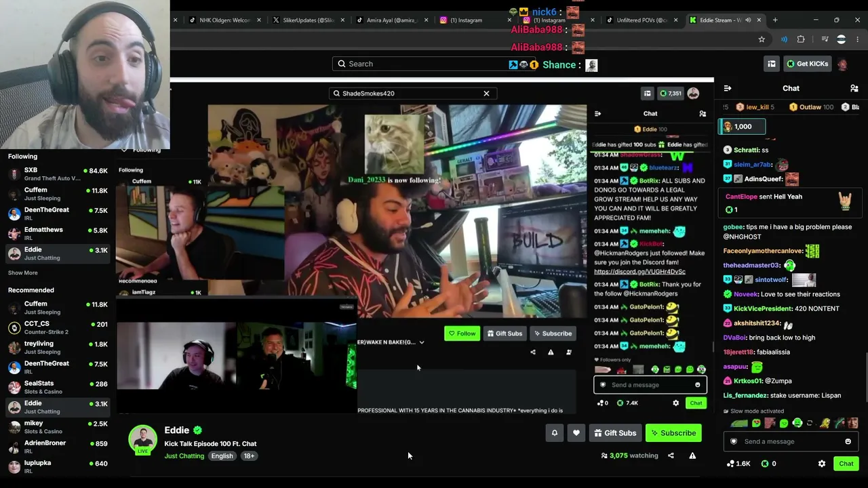This screenshot has height=488, width=868.
Task: Click username gobee in chat
Action: click(x=732, y=227)
